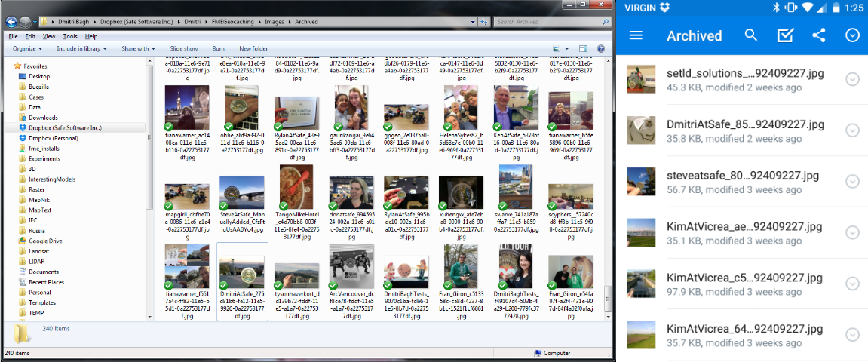Expand options for setld_solutions file
Image resolution: width=868 pixels, height=362 pixels.
click(x=853, y=80)
